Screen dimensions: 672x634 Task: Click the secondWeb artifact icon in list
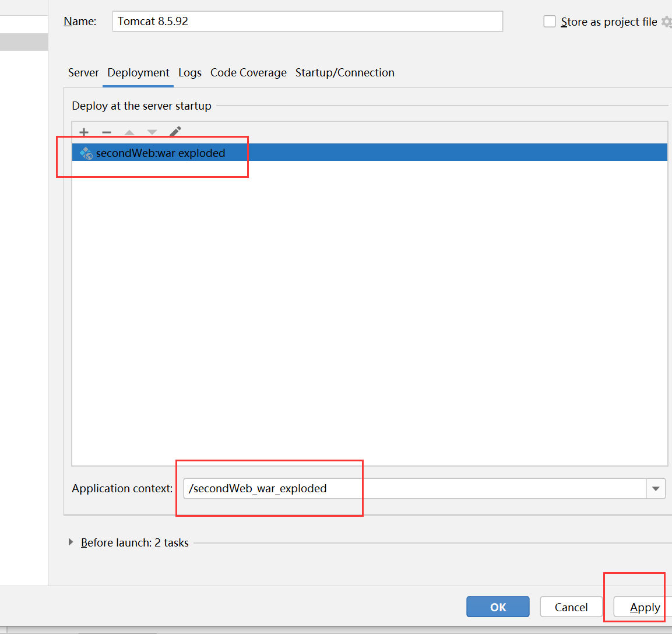[x=86, y=153]
